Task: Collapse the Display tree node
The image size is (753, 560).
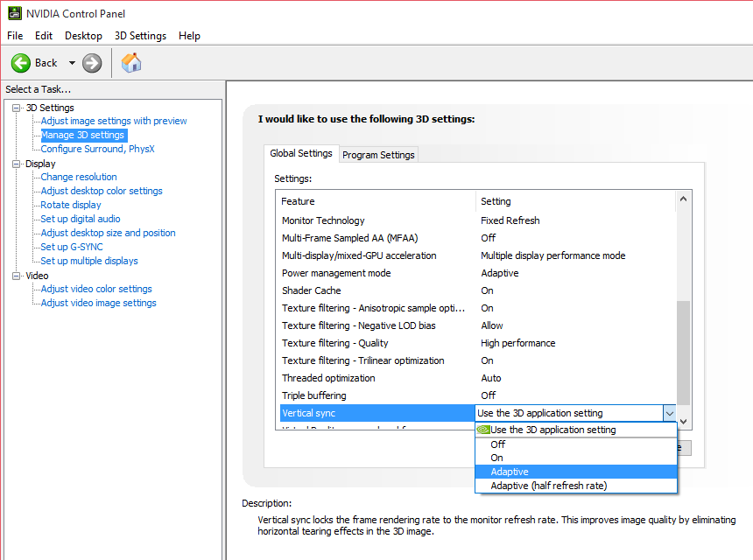Action: (17, 164)
